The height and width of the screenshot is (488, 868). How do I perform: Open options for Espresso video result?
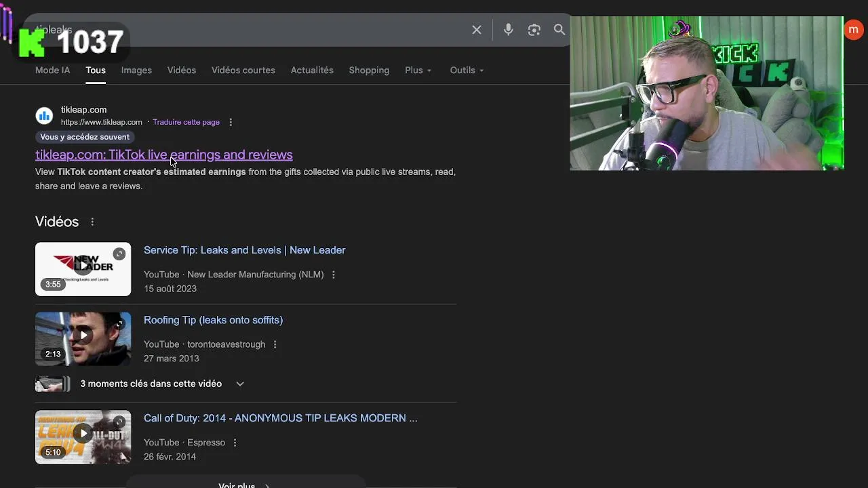pos(235,443)
